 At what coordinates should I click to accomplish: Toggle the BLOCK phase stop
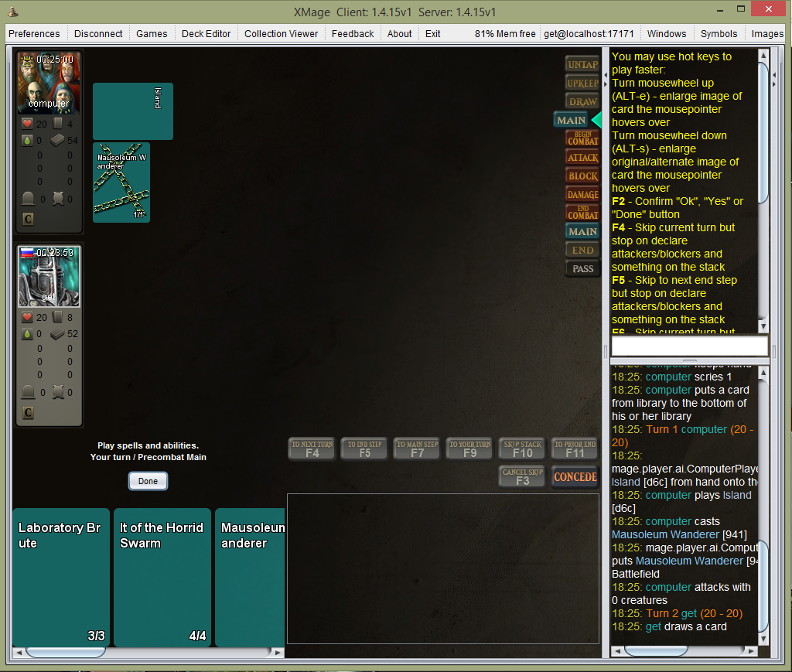tap(582, 176)
